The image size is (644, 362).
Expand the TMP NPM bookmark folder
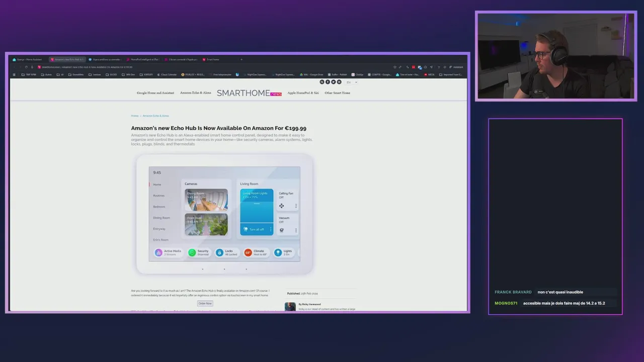28,74
